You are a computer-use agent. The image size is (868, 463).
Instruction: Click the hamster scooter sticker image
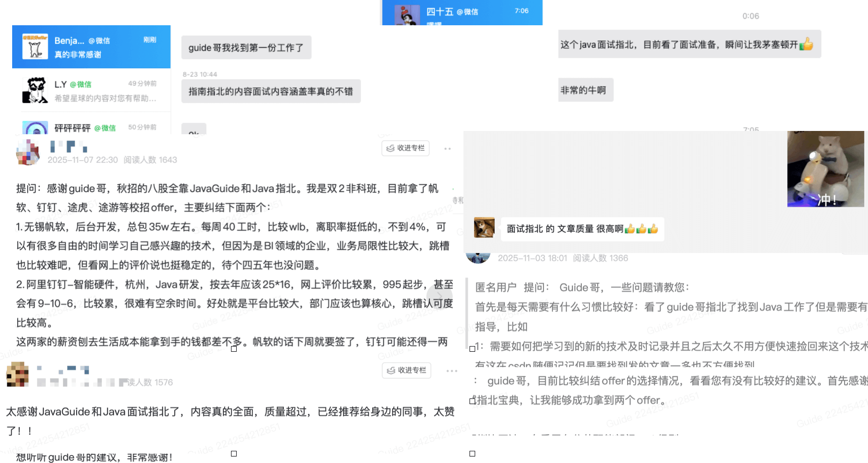825,169
